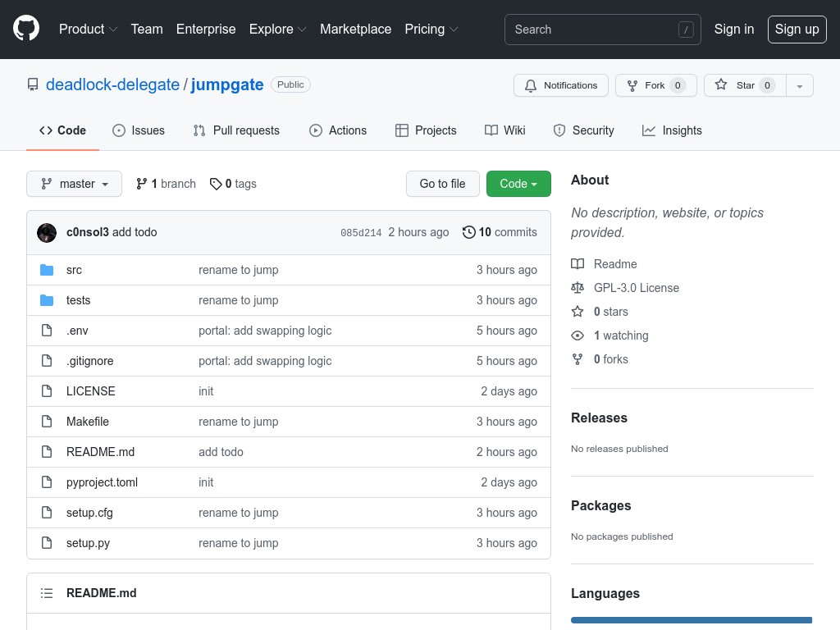This screenshot has height=630, width=840.
Task: Click the Go to file button
Action: coord(442,184)
